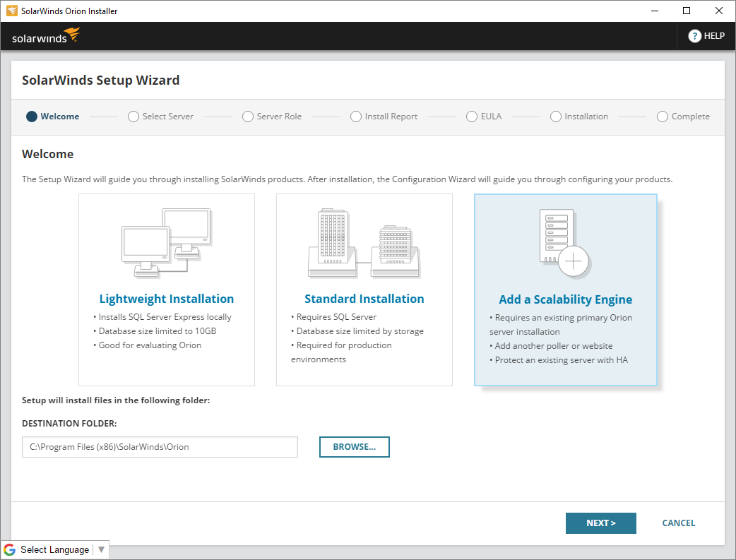
Task: Open Help via question mark icon
Action: pos(695,36)
